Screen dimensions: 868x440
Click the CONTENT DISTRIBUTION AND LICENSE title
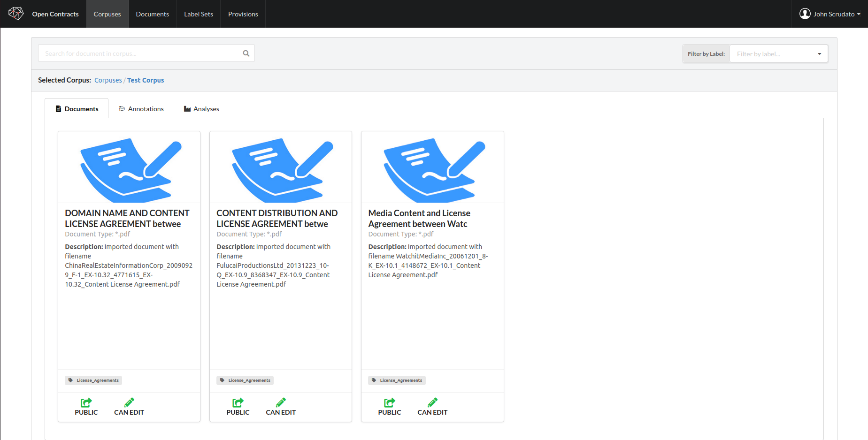[277, 219]
